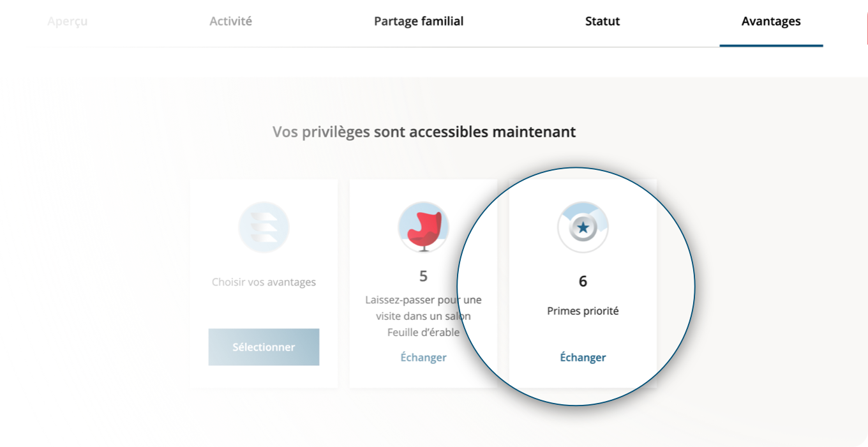Click the red lounge chair icon
The image size is (868, 447).
(x=423, y=228)
